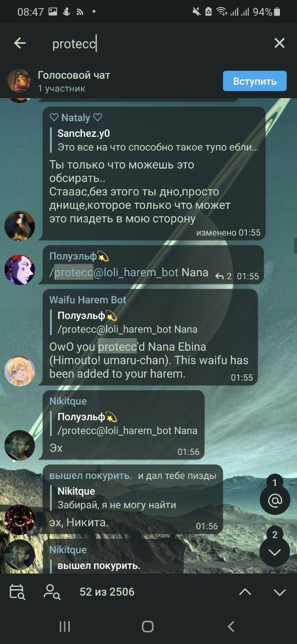Image resolution: width=297 pixels, height=644 pixels.
Task: Go to previous search result with up chevron
Action: tap(245, 592)
